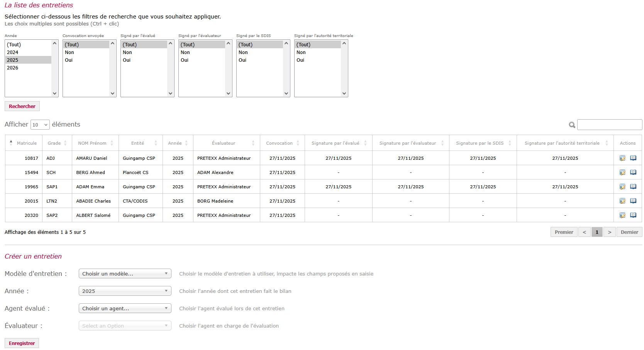The image size is (644, 350).
Task: Open the Afficher éléments count dropdown
Action: pos(40,125)
